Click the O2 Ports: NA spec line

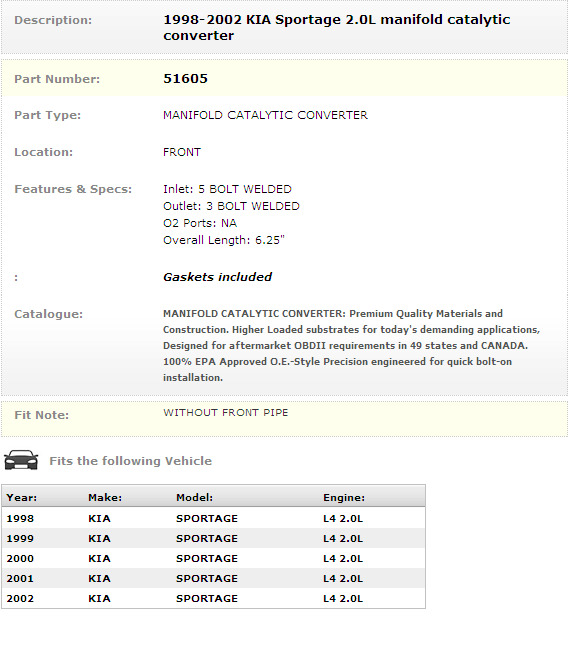[x=200, y=223]
